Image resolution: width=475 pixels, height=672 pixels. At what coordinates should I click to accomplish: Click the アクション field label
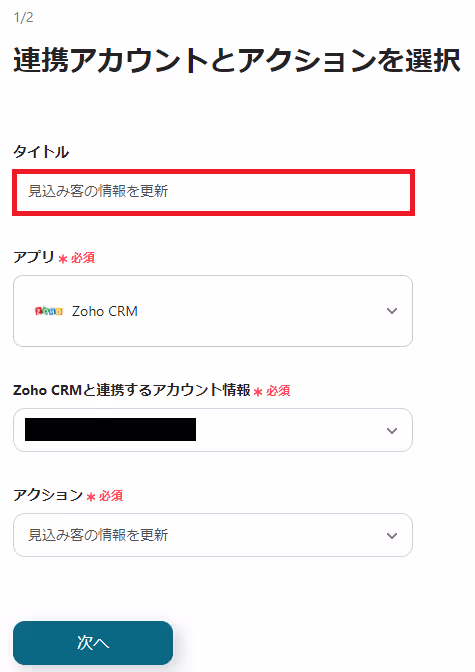pyautogui.click(x=48, y=495)
